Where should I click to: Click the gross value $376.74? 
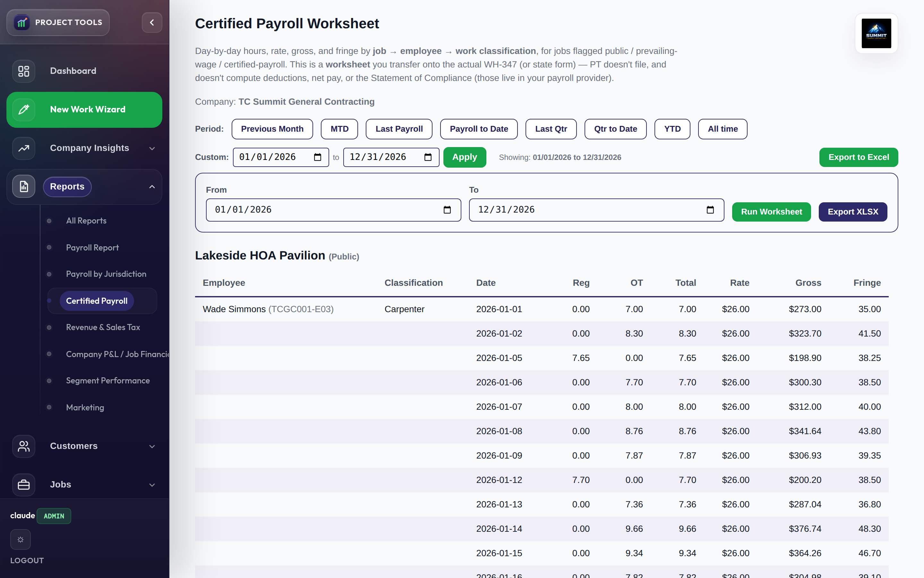tap(805, 529)
